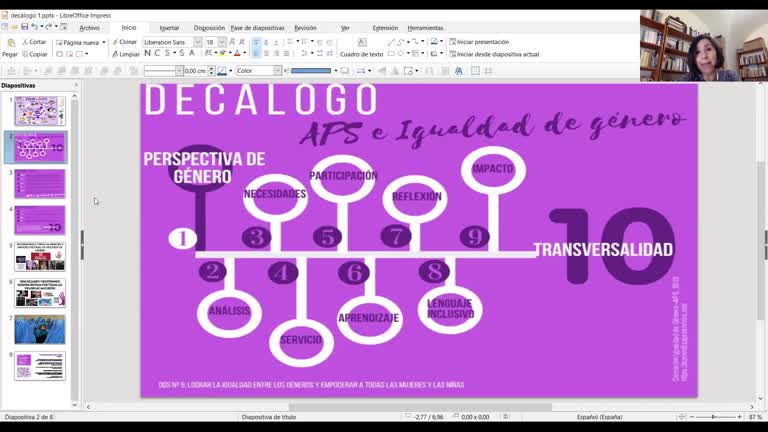
Task: Select the connector drawing tool
Action: (x=415, y=42)
